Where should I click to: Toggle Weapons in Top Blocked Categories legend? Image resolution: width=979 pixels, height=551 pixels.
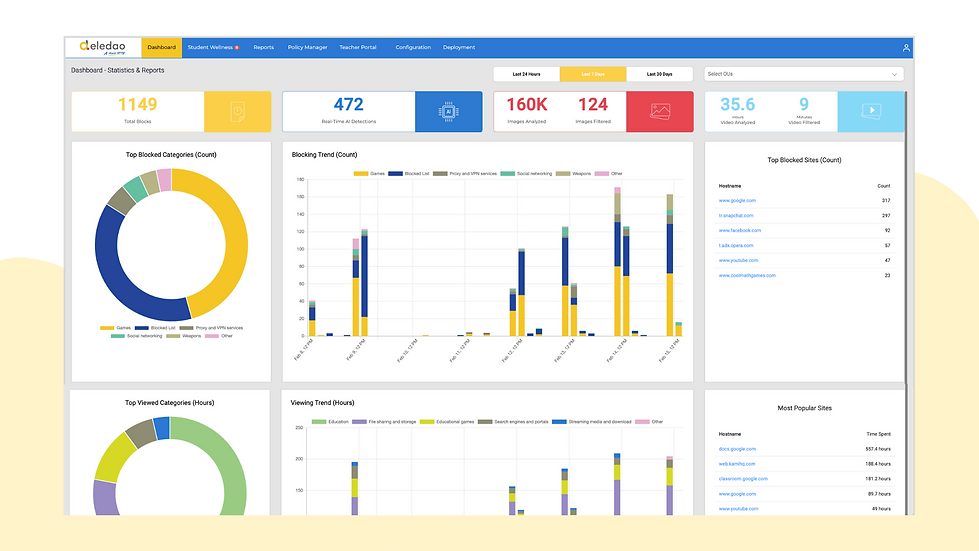[x=184, y=336]
